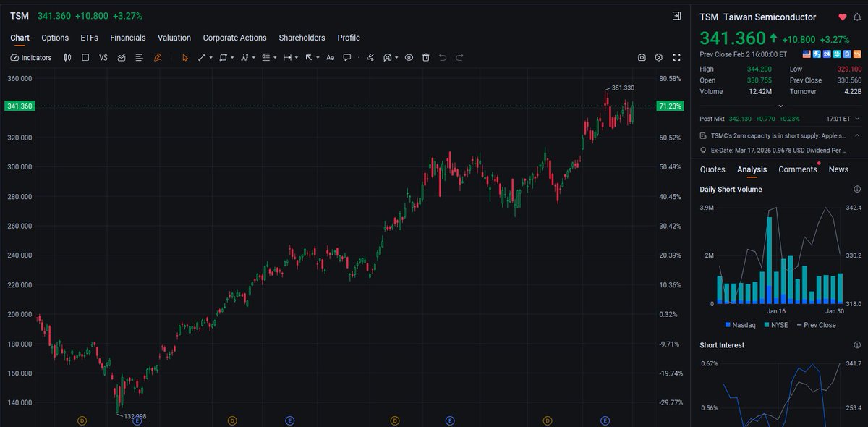868x427 pixels.
Task: Open chart settings hexagon gear icon
Action: 659,57
